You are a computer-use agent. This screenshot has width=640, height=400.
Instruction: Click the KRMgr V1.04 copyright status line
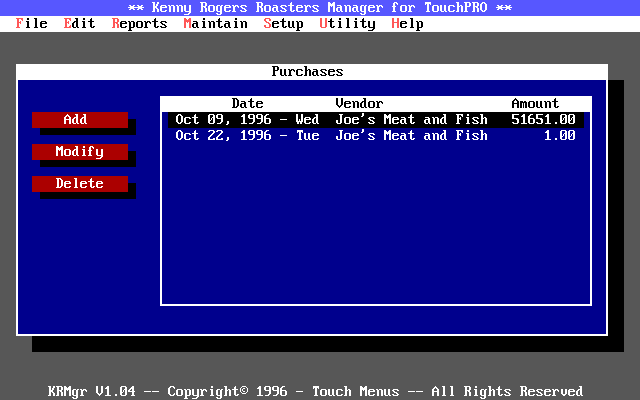[x=315, y=391]
